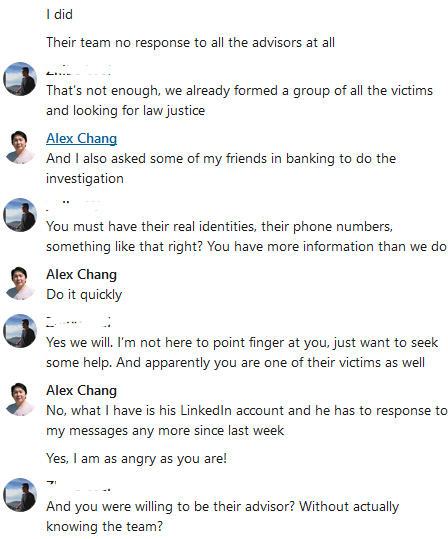Select avatar beside "And you were willing" message
The height and width of the screenshot is (539, 448).
(20, 495)
